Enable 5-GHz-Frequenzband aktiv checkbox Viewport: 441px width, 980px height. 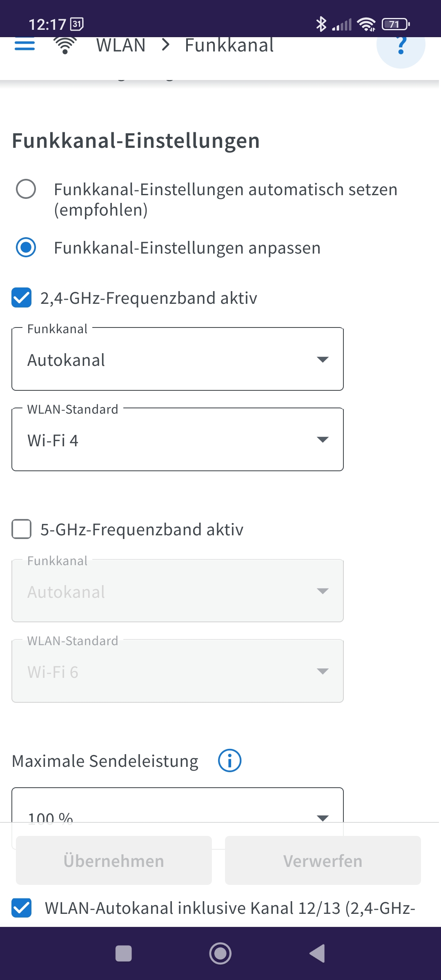pyautogui.click(x=22, y=529)
